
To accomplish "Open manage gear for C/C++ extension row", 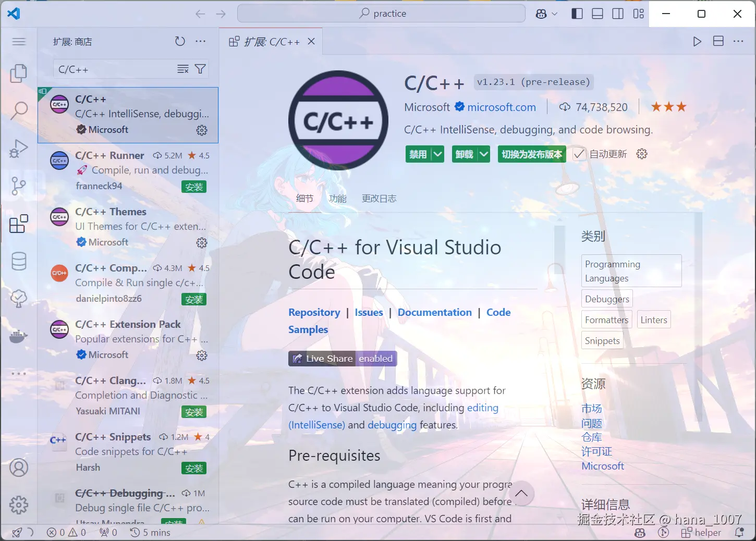I will click(202, 130).
